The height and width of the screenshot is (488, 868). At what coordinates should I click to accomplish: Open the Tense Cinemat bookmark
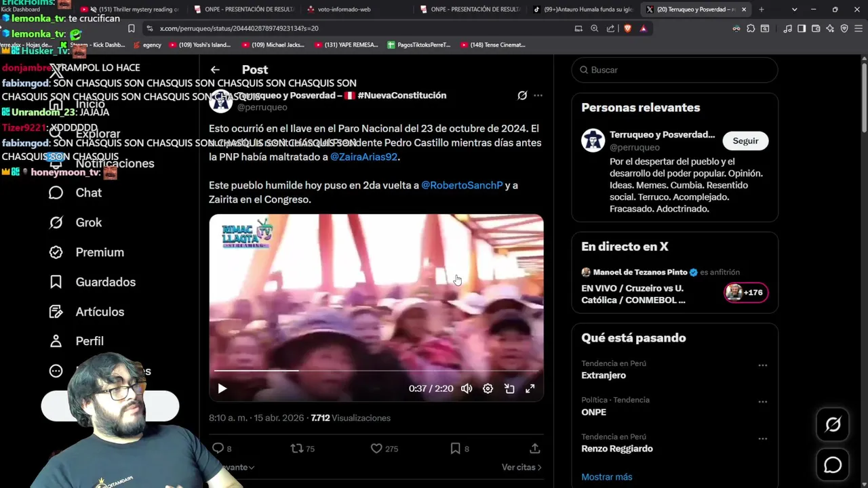[x=493, y=45]
